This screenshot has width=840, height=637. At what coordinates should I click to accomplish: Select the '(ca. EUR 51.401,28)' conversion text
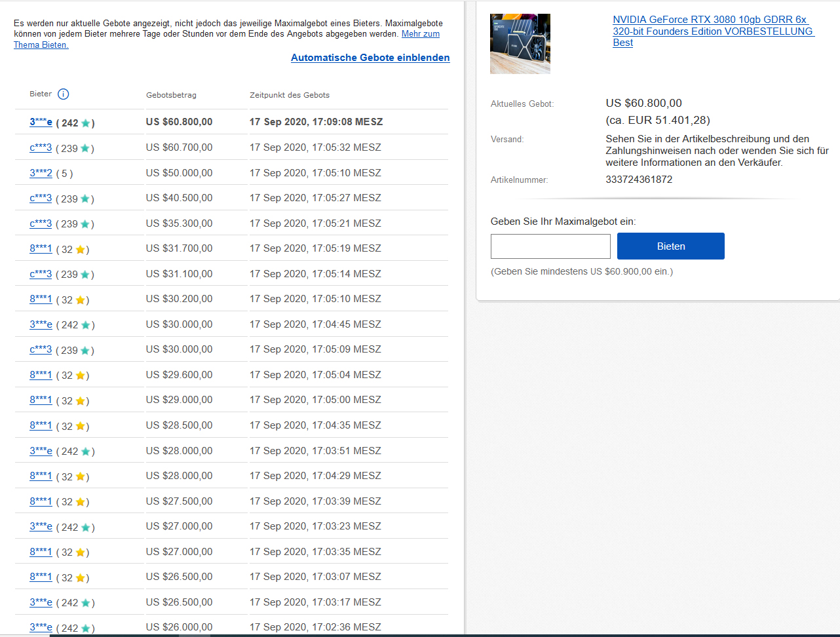coord(658,120)
